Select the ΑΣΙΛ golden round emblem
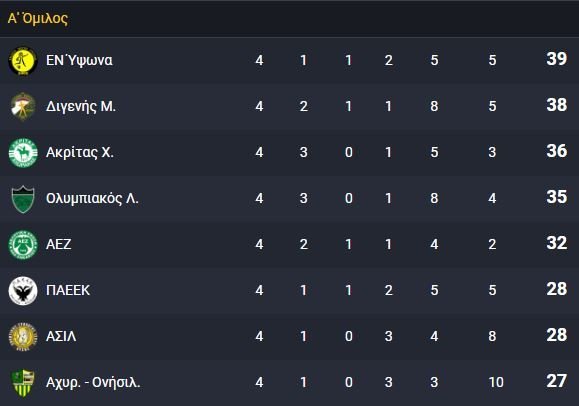The width and height of the screenshot is (579, 406). 23,337
